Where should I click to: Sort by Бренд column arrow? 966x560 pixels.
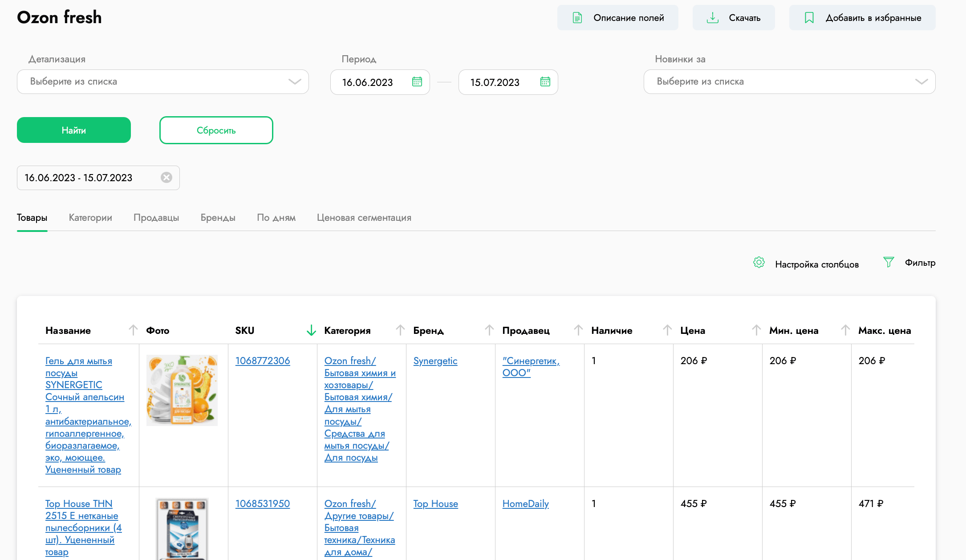pos(489,330)
